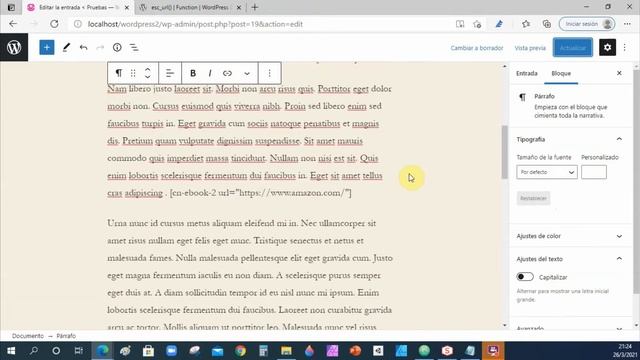Click the blue Add block plus button
Image resolution: width=640 pixels, height=360 pixels.
click(x=47, y=47)
